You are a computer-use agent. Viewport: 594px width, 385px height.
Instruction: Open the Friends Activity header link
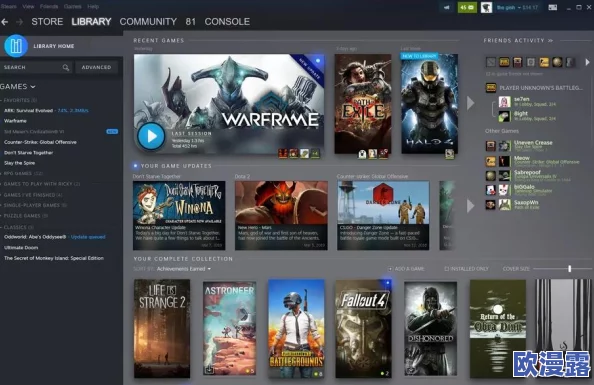tap(518, 41)
